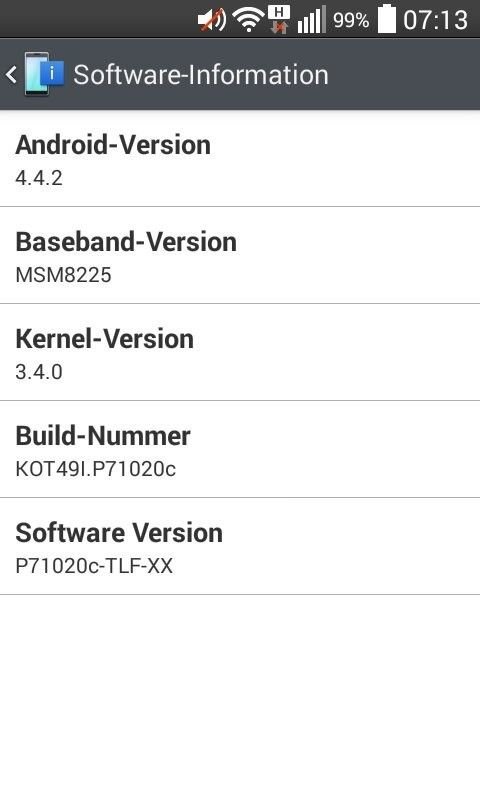This screenshot has width=480, height=800.
Task: Tap the Build-Nummer entry
Action: click(240, 449)
